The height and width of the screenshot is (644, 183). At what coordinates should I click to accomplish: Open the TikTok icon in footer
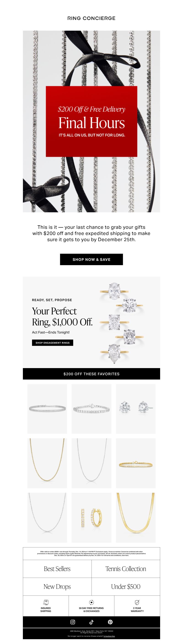coord(91,622)
